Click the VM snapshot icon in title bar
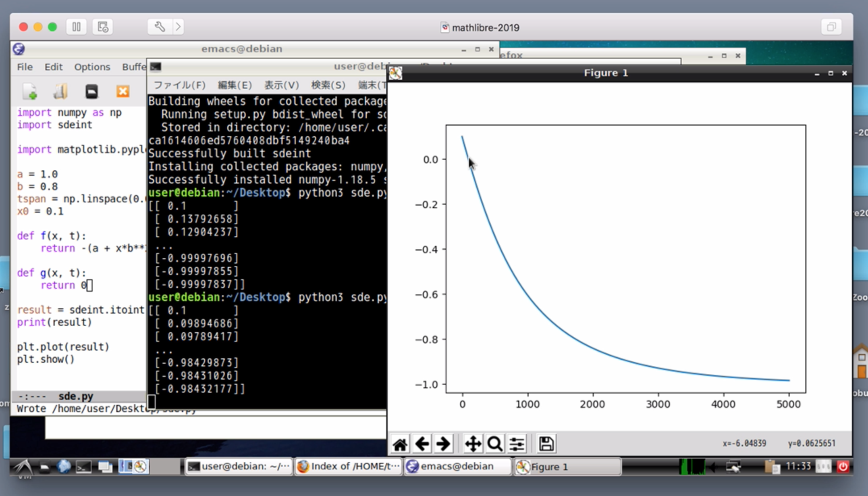 [102, 27]
